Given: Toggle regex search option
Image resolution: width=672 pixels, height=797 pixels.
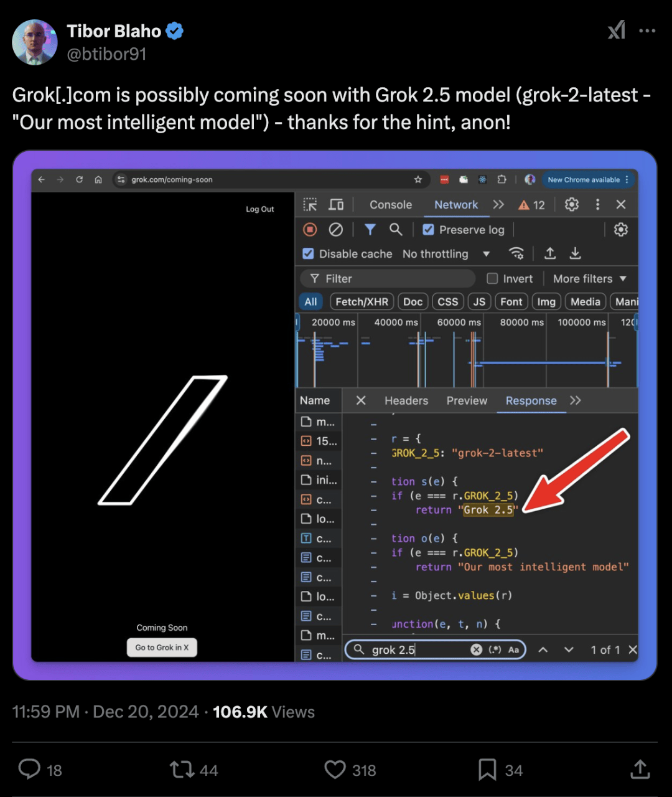Looking at the screenshot, I should coord(495,649).
